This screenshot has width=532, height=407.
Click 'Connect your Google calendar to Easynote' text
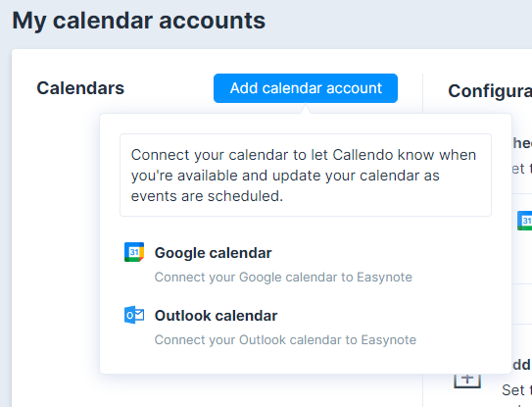[283, 278]
